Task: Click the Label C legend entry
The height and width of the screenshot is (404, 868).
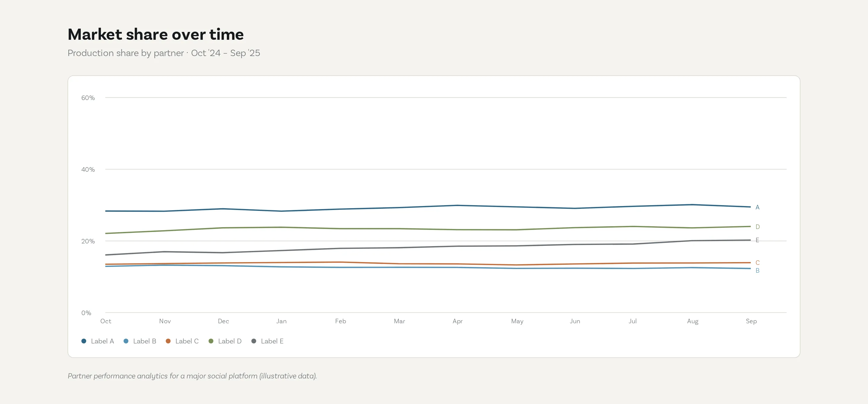Action: (x=182, y=341)
